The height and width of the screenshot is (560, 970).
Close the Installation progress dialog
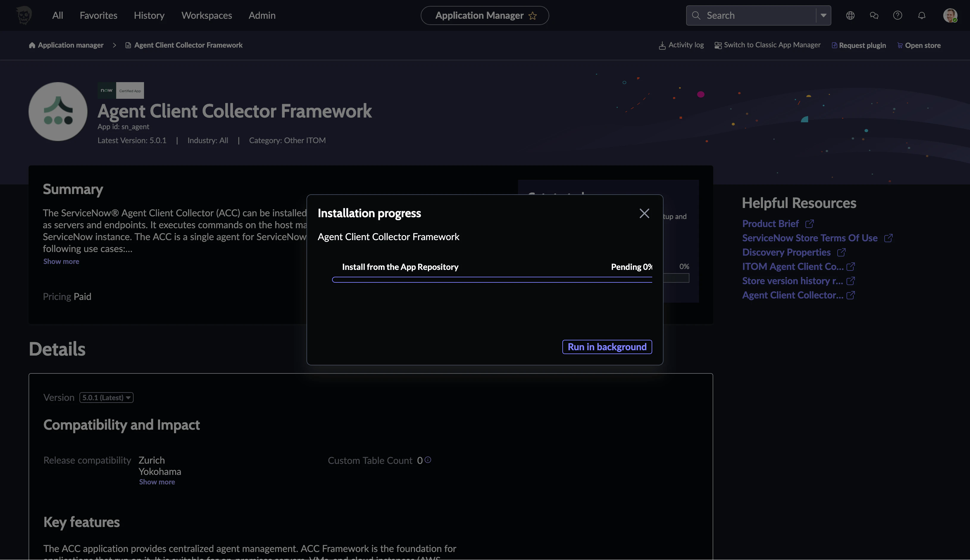pos(644,213)
